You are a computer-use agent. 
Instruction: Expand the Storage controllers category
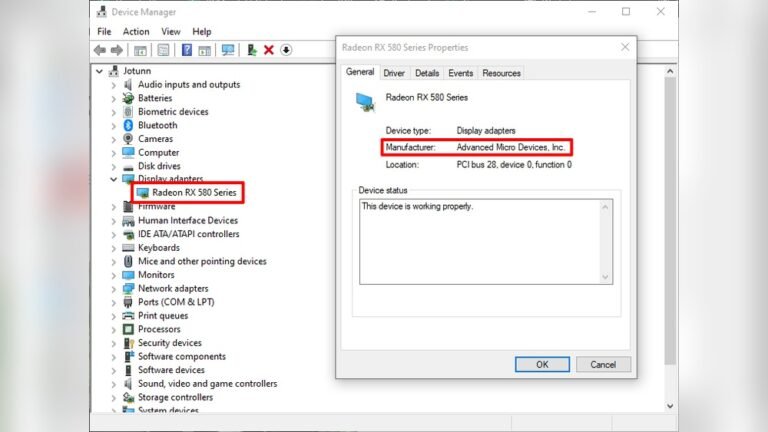[114, 398]
